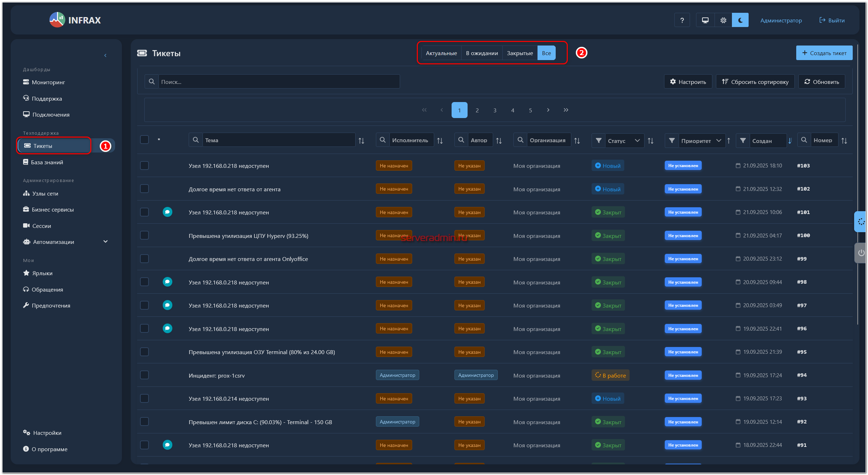Click 'В работе' status of ticket #94
This screenshot has width=868, height=475.
(x=610, y=375)
